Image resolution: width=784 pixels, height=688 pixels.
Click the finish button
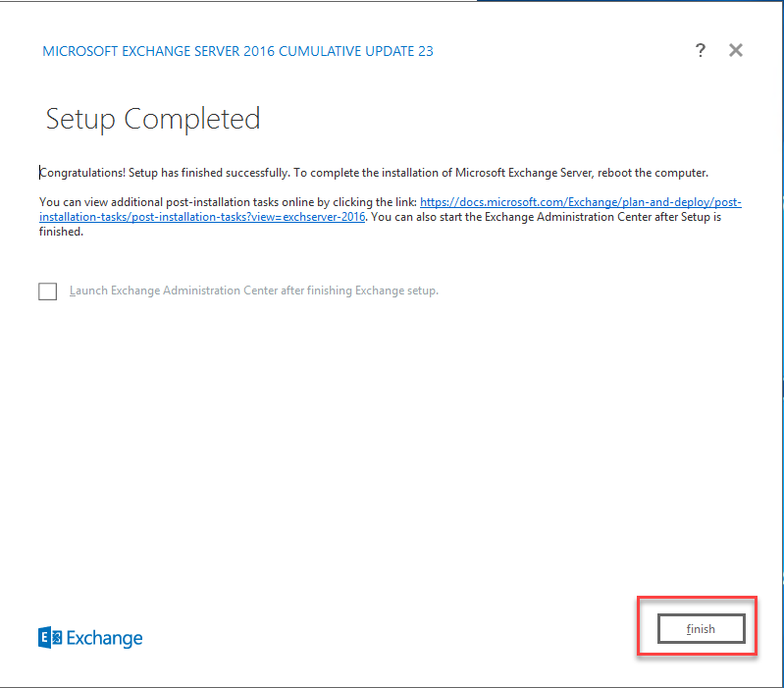pyautogui.click(x=701, y=629)
